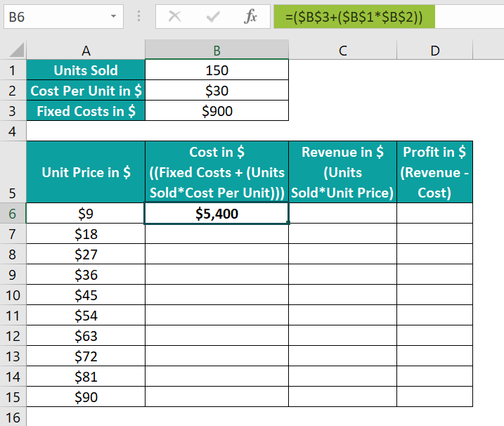Click the Enter checkmark formula icon
This screenshot has width=504, height=426.
[213, 16]
